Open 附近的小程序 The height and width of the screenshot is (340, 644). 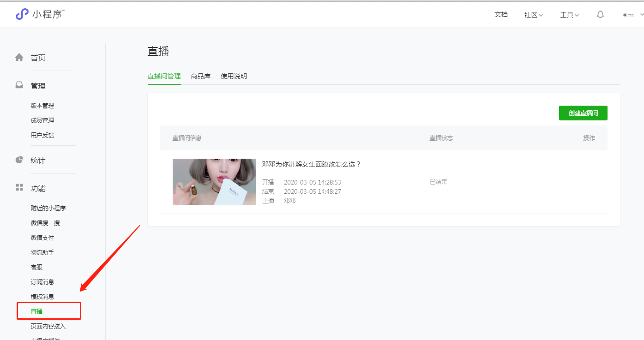click(48, 208)
